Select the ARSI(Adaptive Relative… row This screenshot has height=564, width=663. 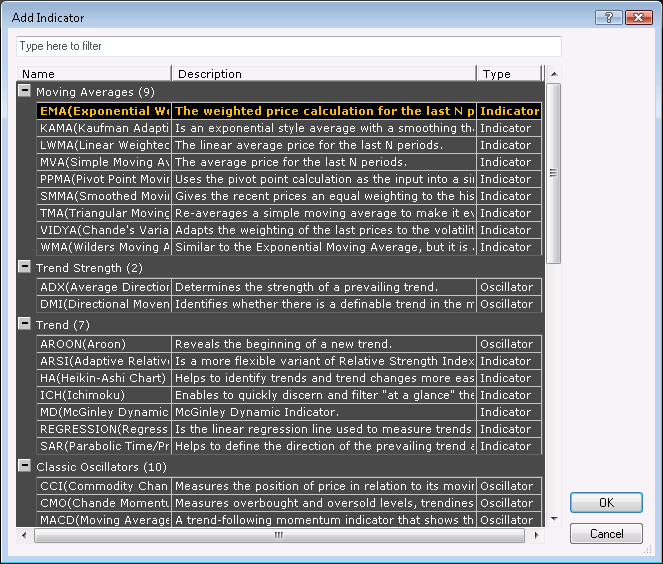pyautogui.click(x=289, y=361)
